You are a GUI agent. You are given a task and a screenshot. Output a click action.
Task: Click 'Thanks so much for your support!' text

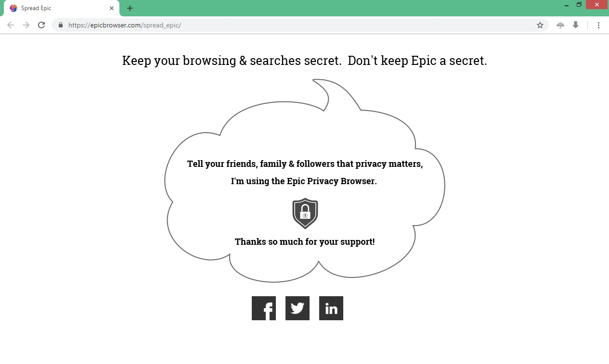pos(305,241)
